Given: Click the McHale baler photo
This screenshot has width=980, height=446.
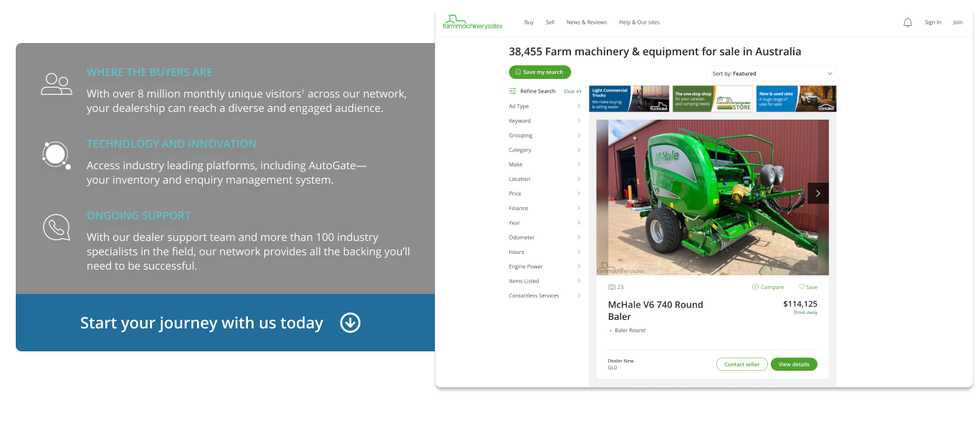Looking at the screenshot, I should pyautogui.click(x=712, y=197).
